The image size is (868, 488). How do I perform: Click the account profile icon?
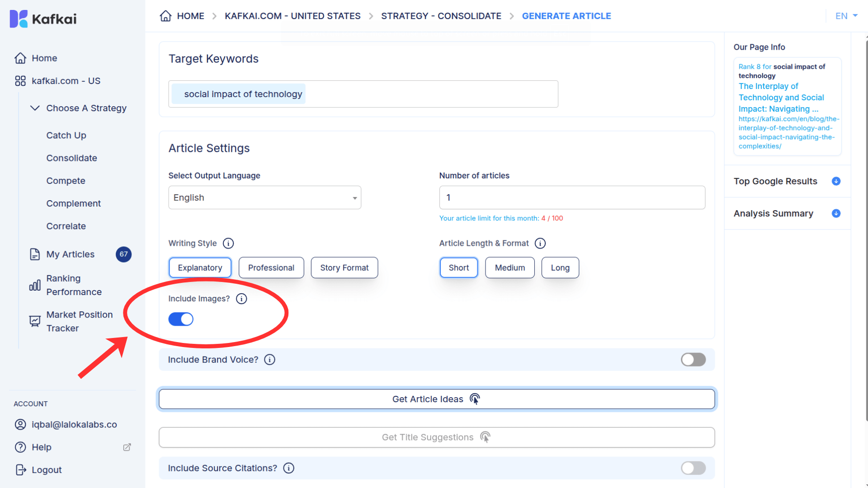coord(20,424)
